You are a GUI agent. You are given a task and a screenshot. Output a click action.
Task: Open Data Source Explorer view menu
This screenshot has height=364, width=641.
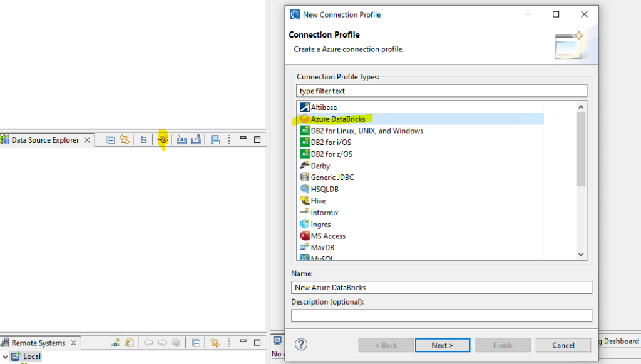pyautogui.click(x=229, y=140)
